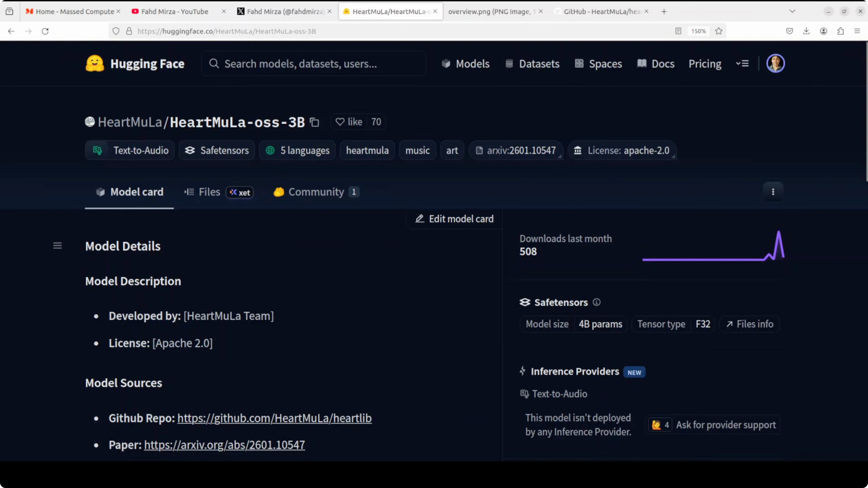Expand the browser tab list chevron
This screenshot has height=488, width=868.
coord(792,11)
